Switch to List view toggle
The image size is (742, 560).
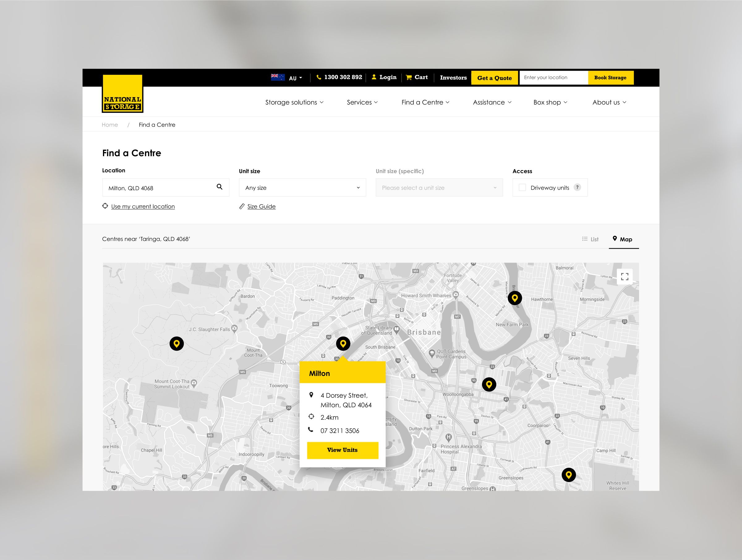pos(590,239)
